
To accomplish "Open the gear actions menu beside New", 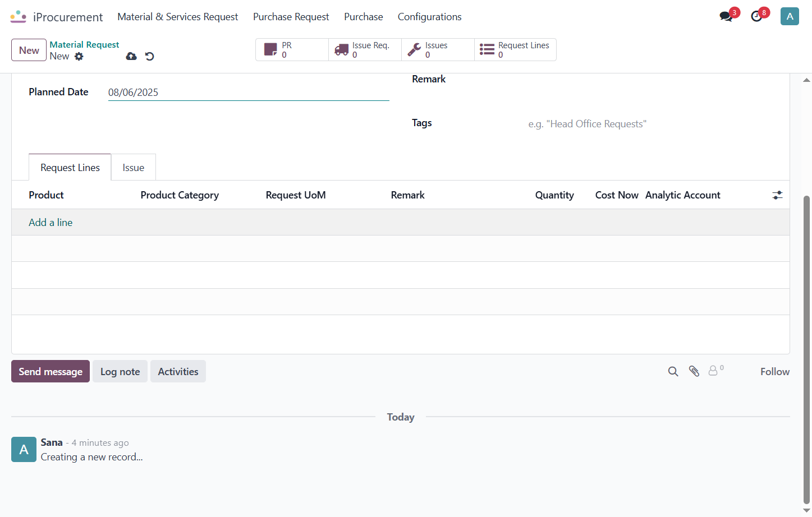I will pyautogui.click(x=79, y=56).
